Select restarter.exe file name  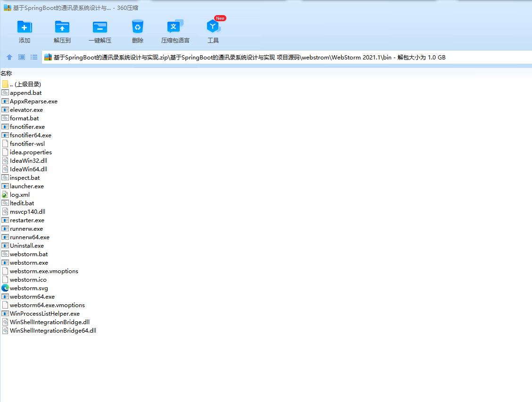[27, 220]
